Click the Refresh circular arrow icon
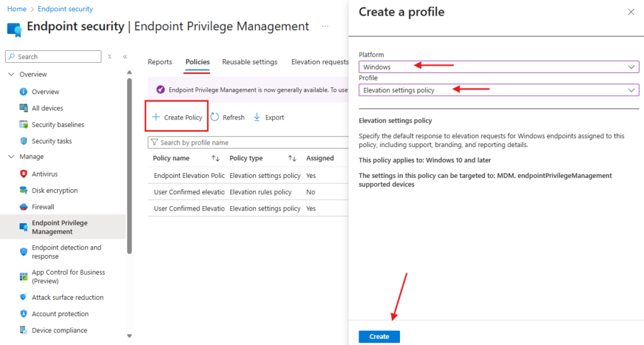This screenshot has height=345, width=644. click(215, 117)
